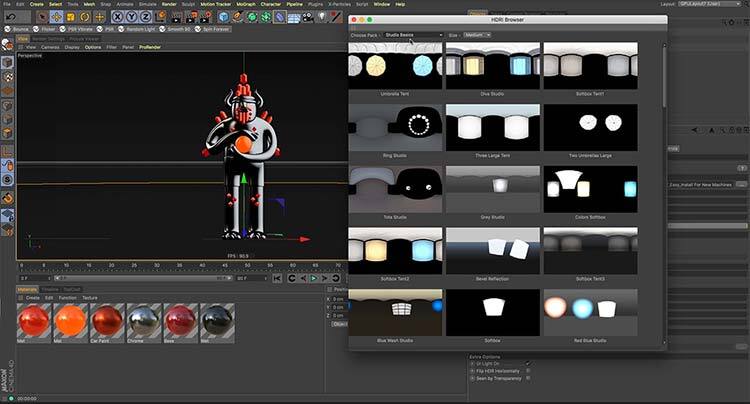750x404 pixels.
Task: Open the Choose Pack dropdown
Action: pos(414,35)
